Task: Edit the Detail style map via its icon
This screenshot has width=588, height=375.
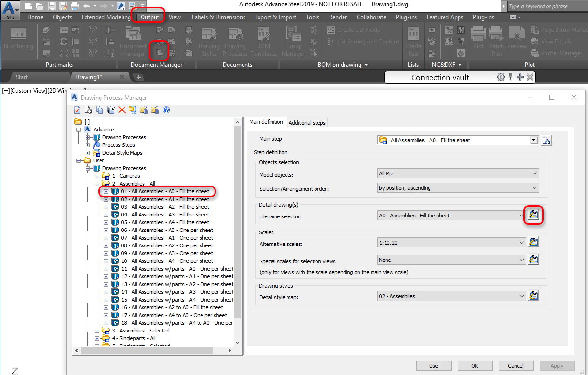Action: 533,296
